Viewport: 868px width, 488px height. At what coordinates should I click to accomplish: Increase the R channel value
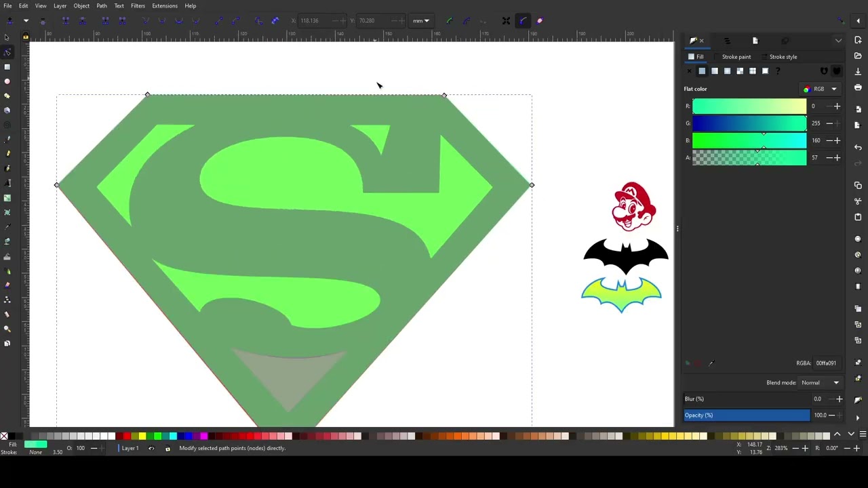837,106
